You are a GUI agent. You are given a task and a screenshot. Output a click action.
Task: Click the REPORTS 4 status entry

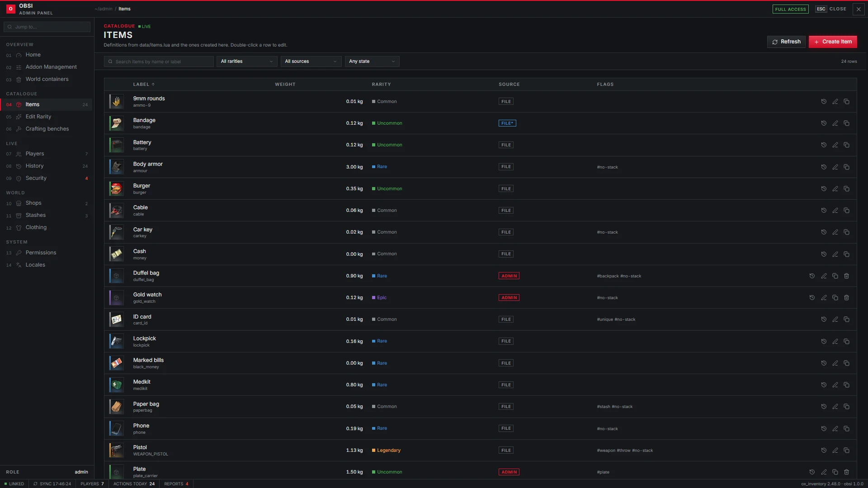click(x=176, y=484)
